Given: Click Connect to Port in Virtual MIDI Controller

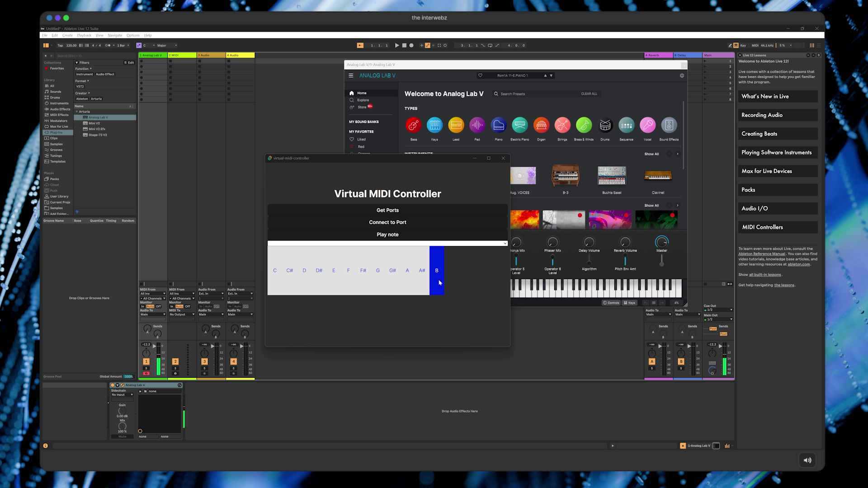Looking at the screenshot, I should point(387,222).
